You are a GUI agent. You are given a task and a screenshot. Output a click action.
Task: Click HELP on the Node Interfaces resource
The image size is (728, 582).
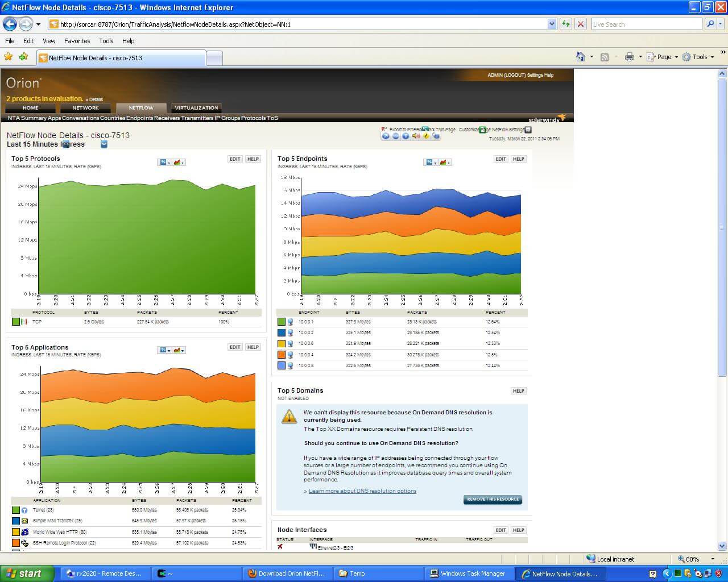point(518,530)
